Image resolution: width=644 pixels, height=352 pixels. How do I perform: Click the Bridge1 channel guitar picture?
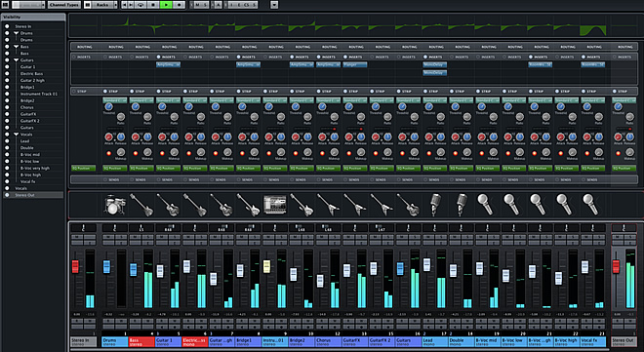[248, 205]
